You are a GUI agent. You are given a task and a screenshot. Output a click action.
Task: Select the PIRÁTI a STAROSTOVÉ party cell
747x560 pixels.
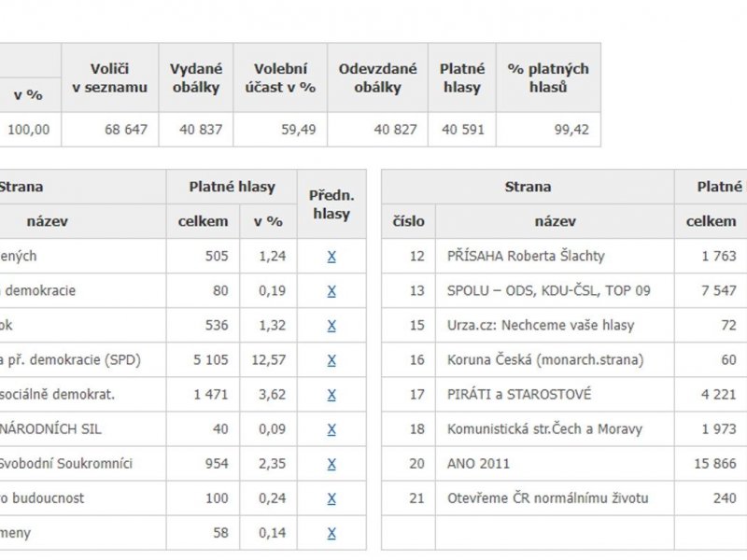point(555,395)
